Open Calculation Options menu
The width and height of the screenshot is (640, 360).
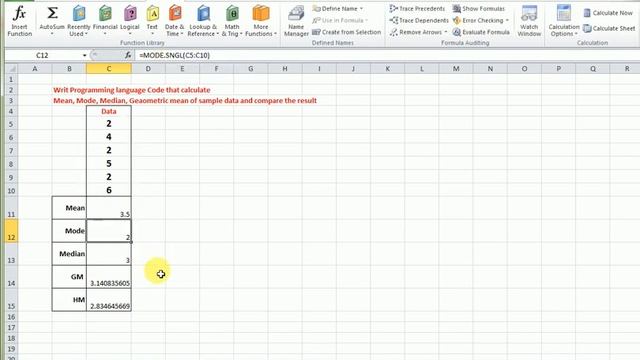[x=564, y=21]
